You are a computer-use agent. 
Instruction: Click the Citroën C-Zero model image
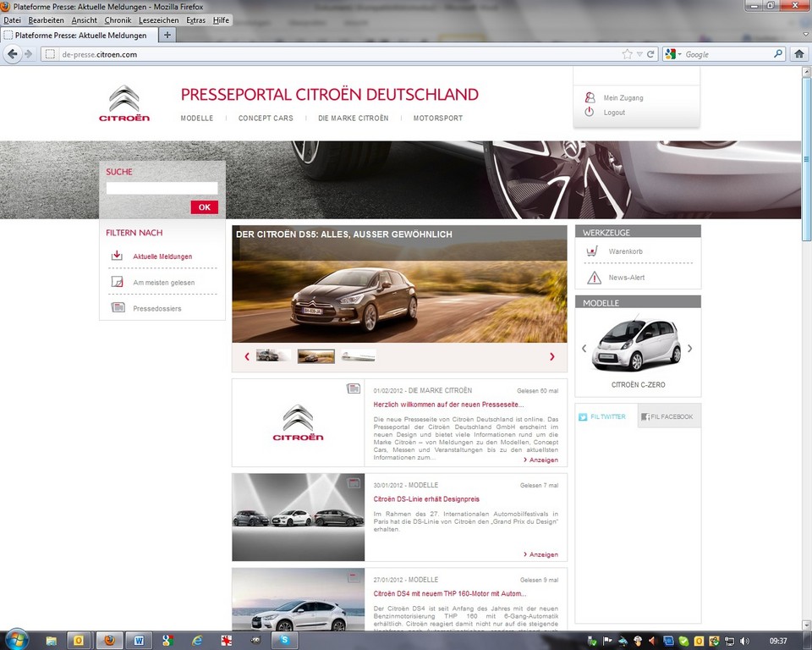(x=637, y=344)
